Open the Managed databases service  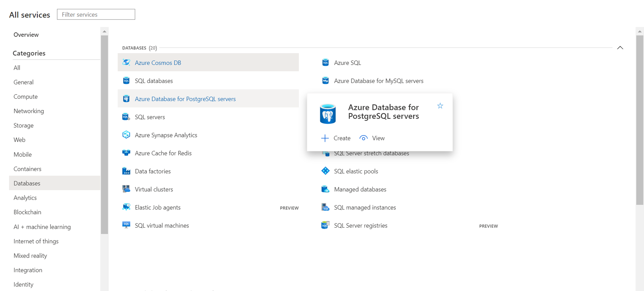click(x=360, y=189)
